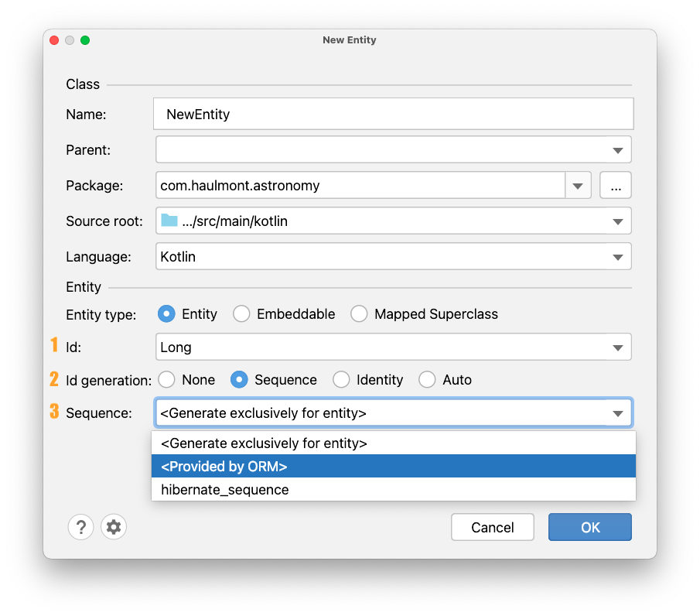
Task: Set Id generation to Auto
Action: click(x=427, y=380)
